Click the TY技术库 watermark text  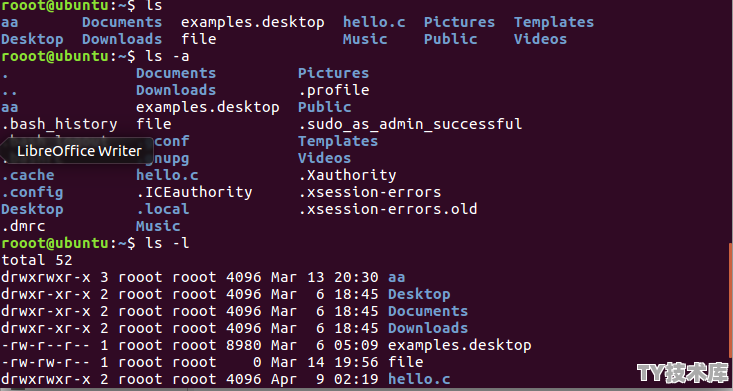click(683, 372)
